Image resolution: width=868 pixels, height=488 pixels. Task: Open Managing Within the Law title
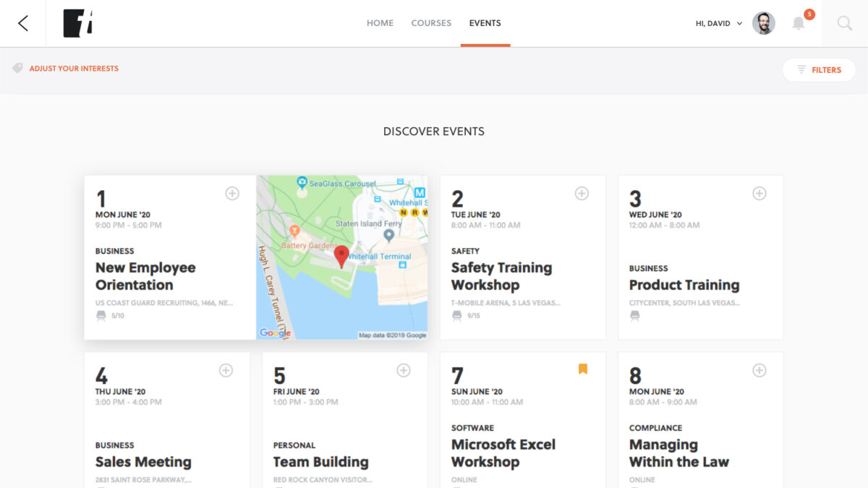click(x=679, y=453)
